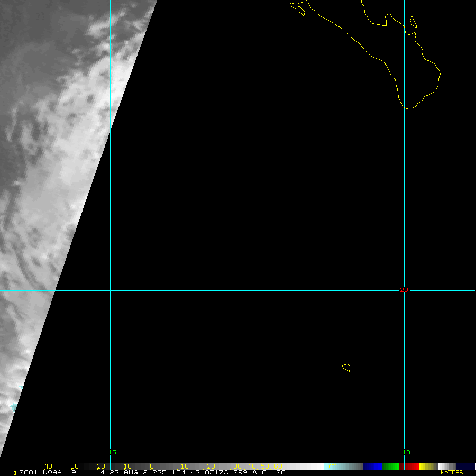Click the 0 temperature label on color scale

[x=151, y=466]
